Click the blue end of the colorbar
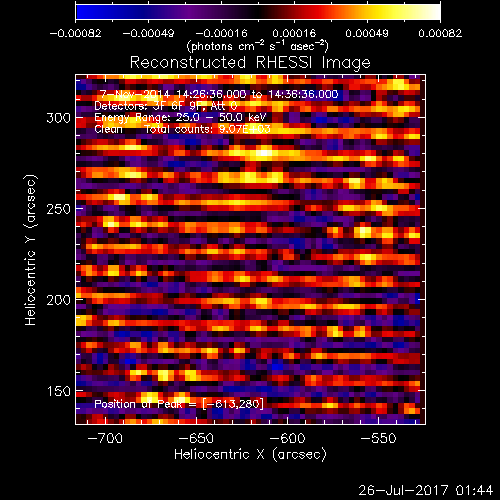The width and height of the screenshot is (500, 500). [x=83, y=12]
